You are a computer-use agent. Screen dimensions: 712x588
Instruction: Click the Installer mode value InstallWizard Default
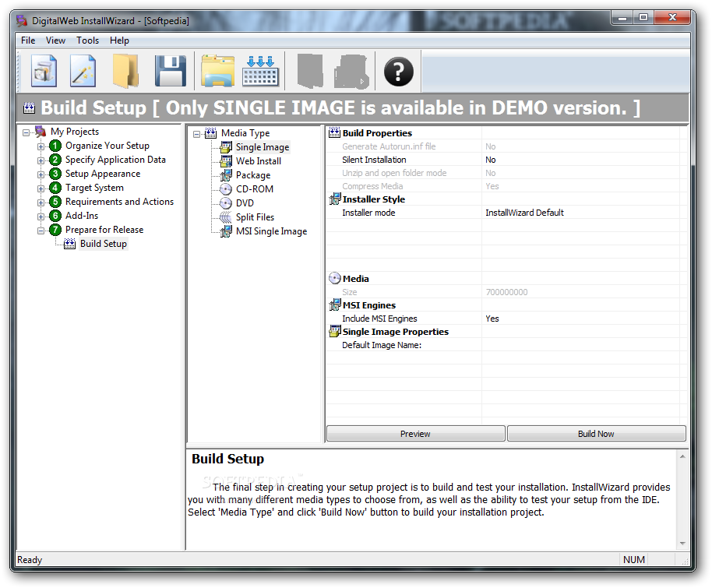click(x=524, y=213)
